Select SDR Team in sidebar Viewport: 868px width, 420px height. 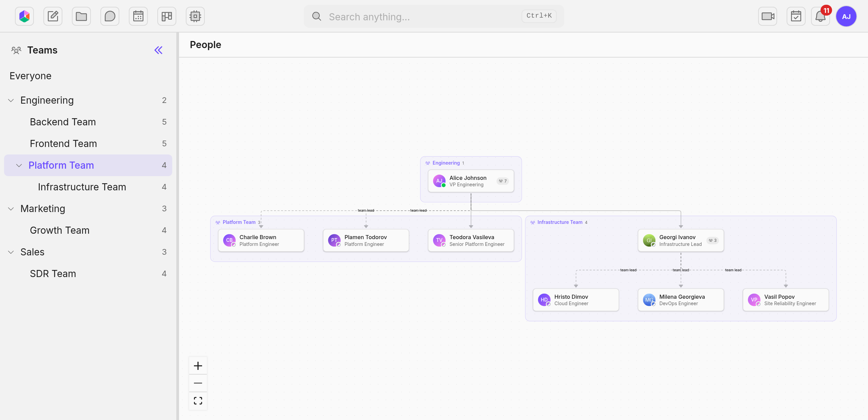pyautogui.click(x=88, y=274)
